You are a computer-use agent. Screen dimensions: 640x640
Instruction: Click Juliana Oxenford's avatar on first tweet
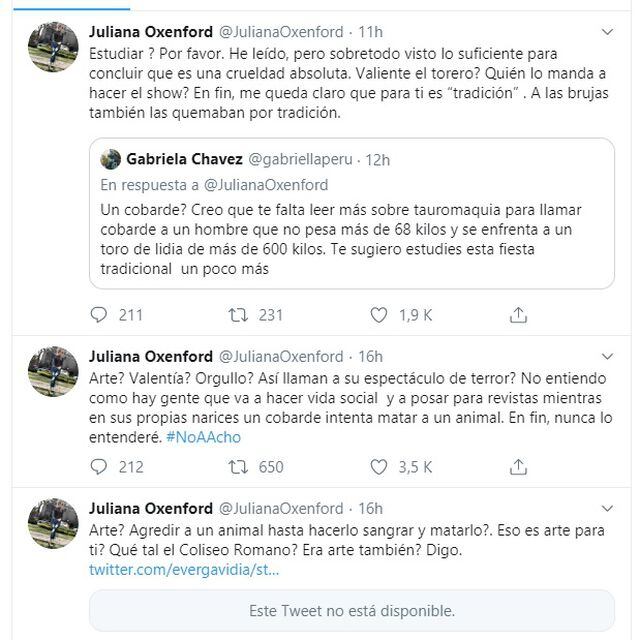tap(53, 47)
